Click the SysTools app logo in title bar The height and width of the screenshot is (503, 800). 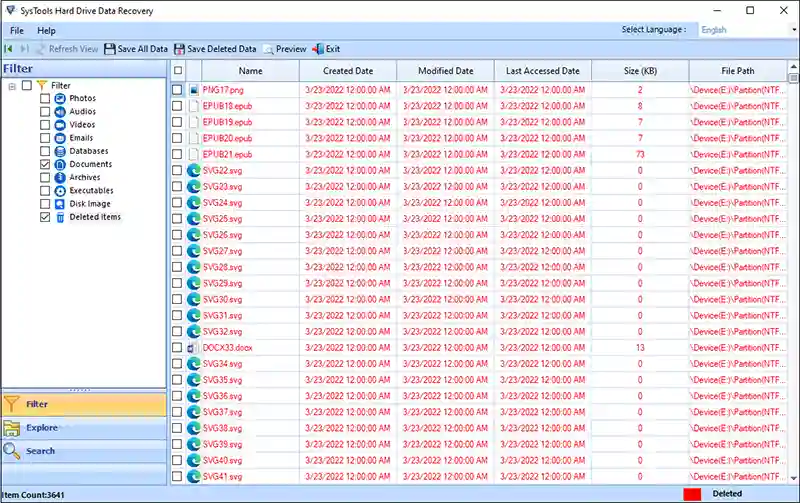10,11
